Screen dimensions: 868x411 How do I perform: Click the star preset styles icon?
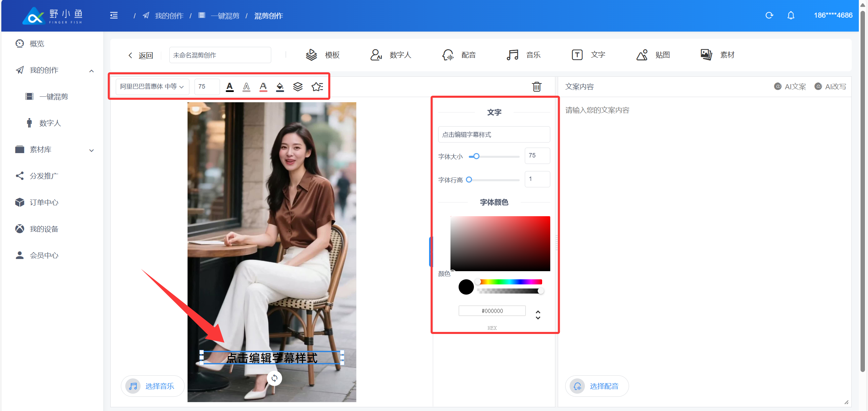tap(317, 87)
